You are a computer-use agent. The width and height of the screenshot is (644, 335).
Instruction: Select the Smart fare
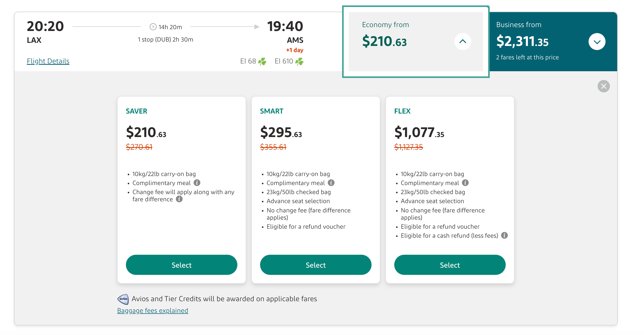(316, 265)
